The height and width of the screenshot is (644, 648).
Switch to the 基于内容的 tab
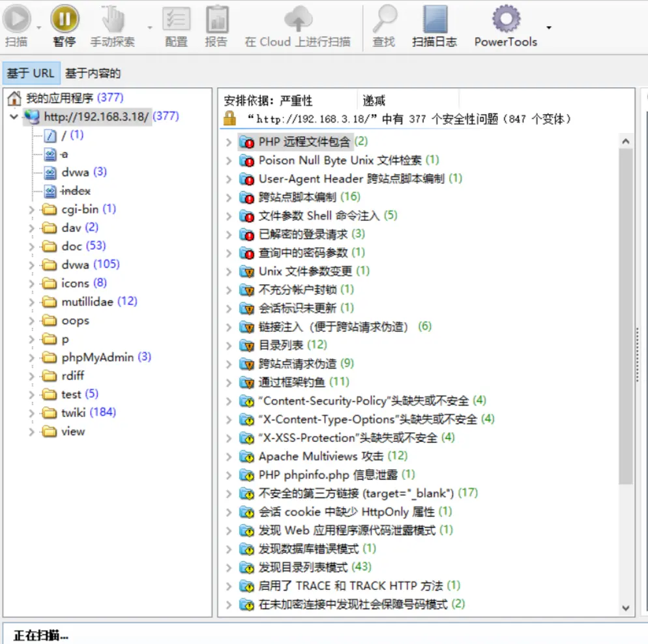[93, 74]
